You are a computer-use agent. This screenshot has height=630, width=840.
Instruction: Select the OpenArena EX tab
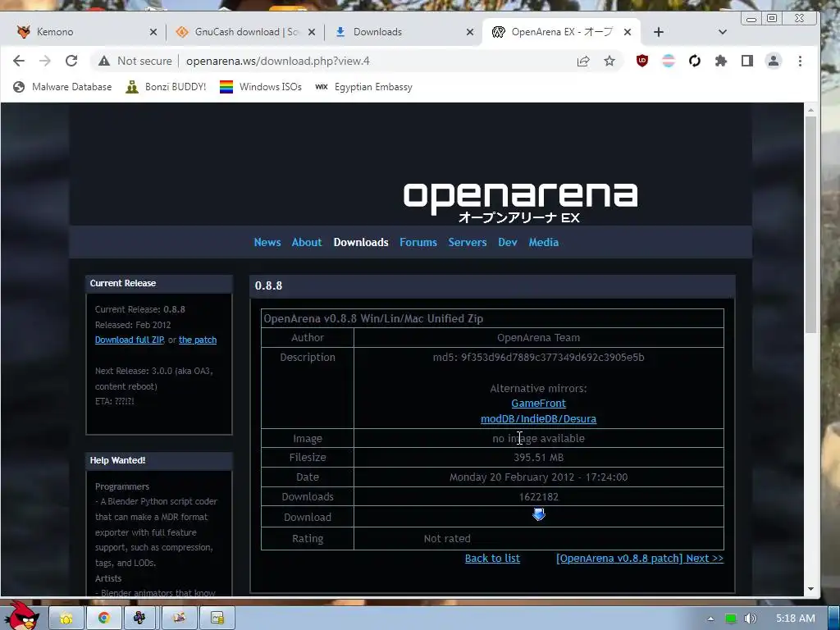[561, 32]
